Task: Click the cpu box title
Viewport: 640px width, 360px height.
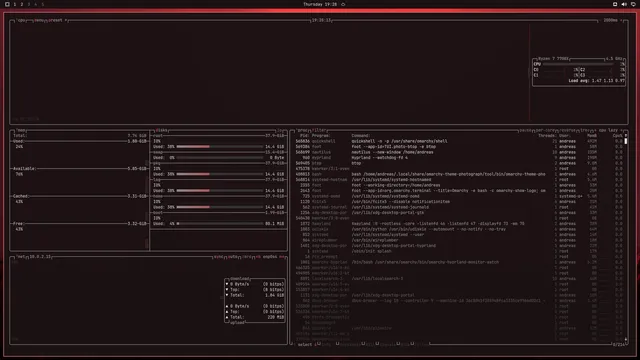Action: (22, 20)
